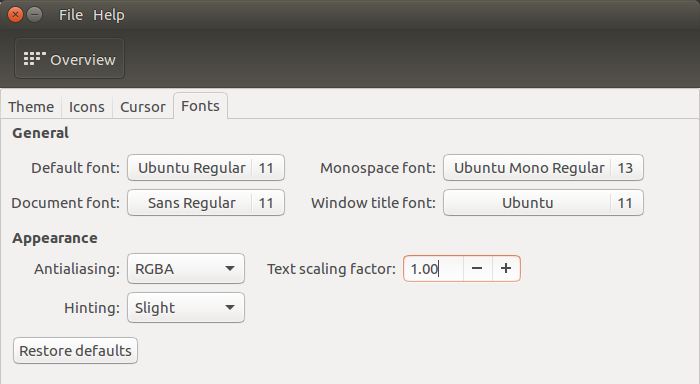
Task: Minimize the window using gray button
Action: (x=34, y=15)
